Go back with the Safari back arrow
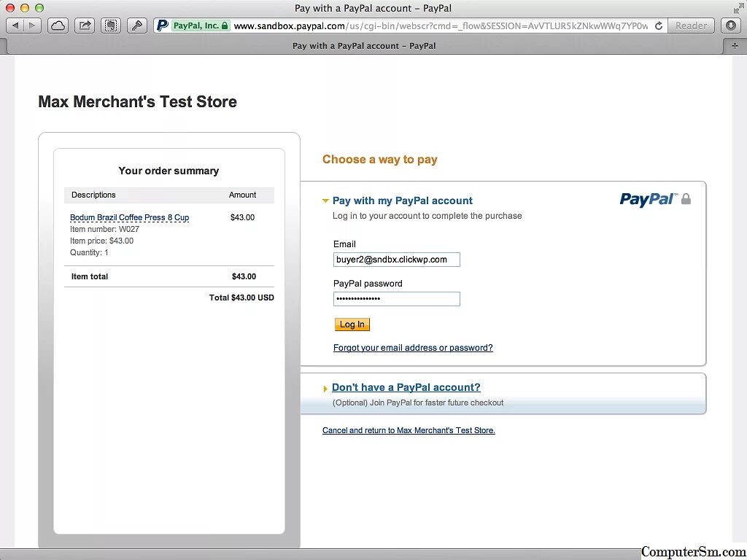This screenshot has height=560, width=747. [15, 26]
